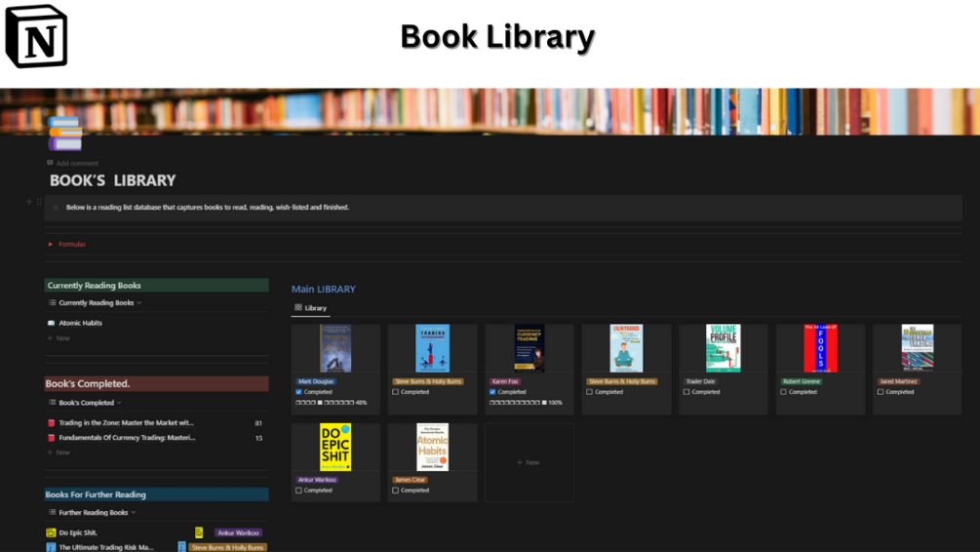This screenshot has height=552, width=980.
Task: Uncheck Completed on the Karen Foo card
Action: click(492, 392)
